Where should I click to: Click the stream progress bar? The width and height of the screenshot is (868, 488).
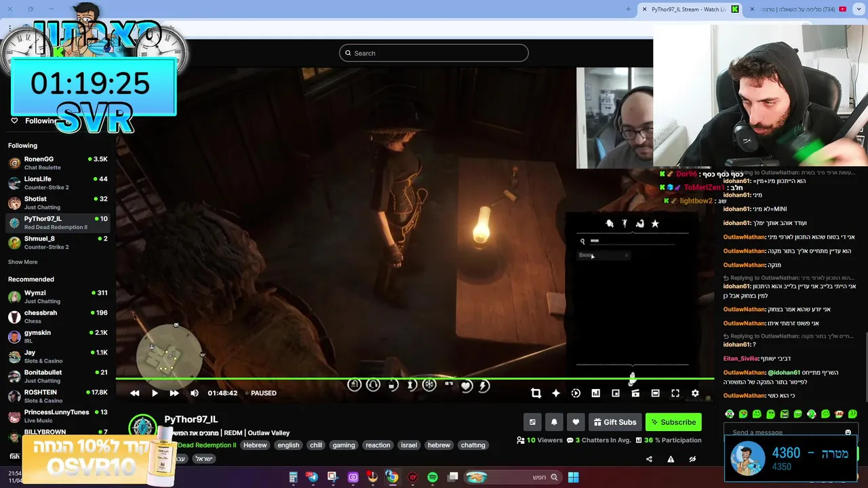(414, 379)
